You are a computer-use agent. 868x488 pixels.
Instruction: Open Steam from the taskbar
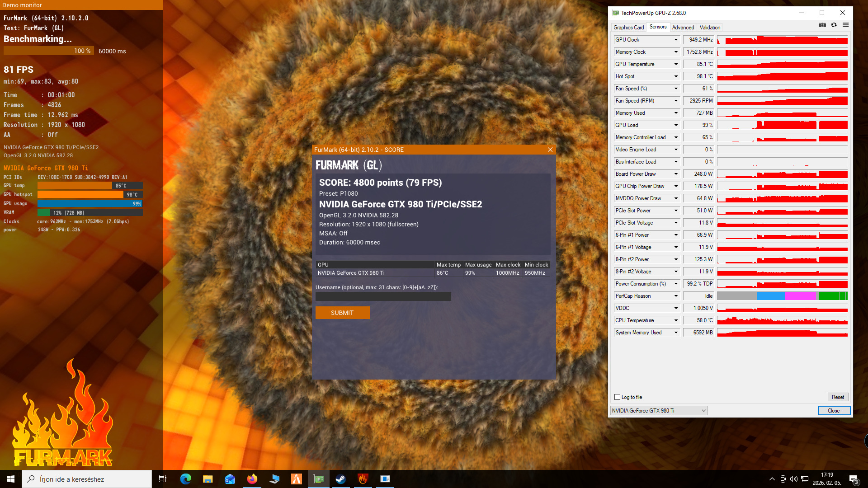341,479
